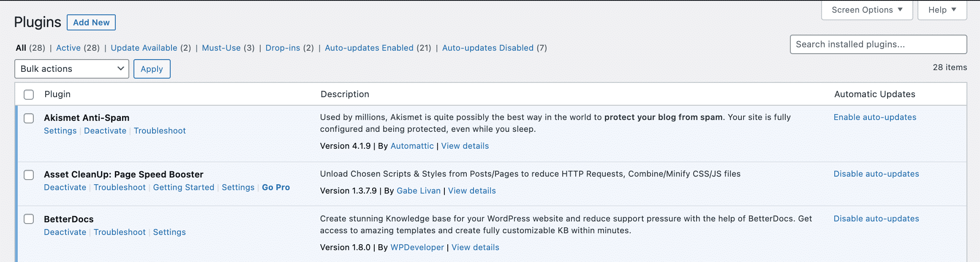Disable auto-updates for BetterDocs
Screen dimensions: 980x262
click(x=876, y=218)
